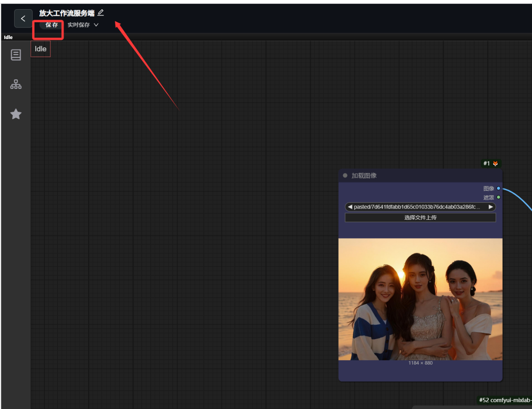Expand the 实时保存 dropdown chevron
This screenshot has width=532, height=409.
pos(96,25)
